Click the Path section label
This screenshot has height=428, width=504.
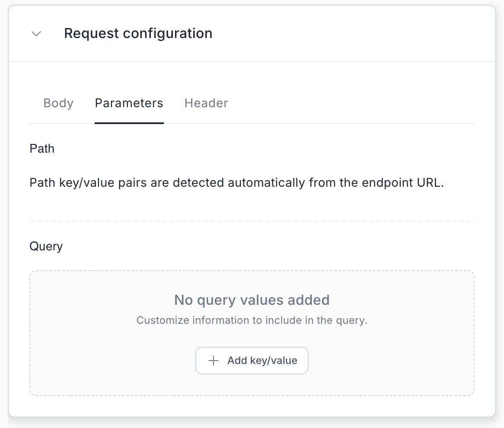(x=42, y=149)
